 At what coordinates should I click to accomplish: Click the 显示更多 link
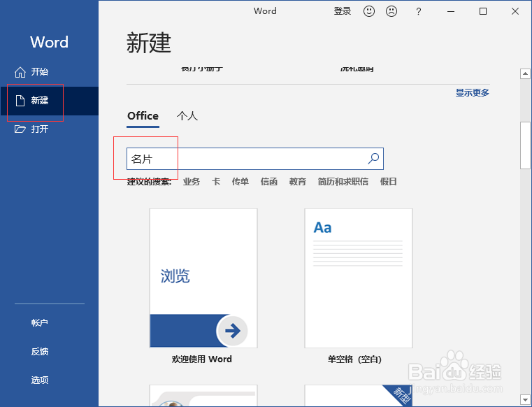[472, 93]
